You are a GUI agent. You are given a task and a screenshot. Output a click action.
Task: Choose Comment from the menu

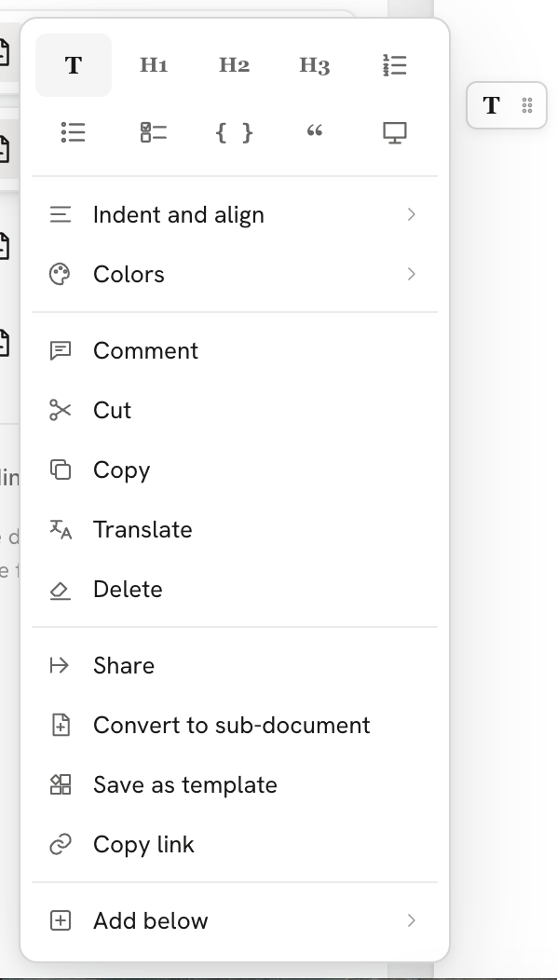click(x=235, y=350)
